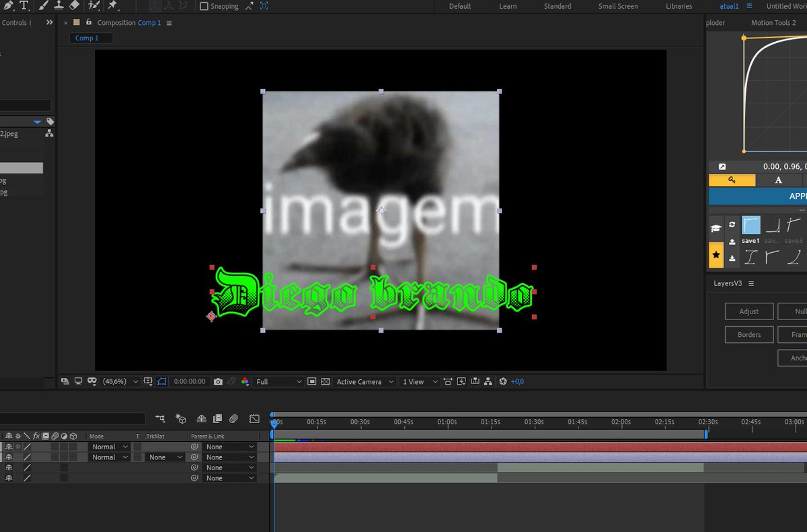Select the Brush tool

coord(43,5)
